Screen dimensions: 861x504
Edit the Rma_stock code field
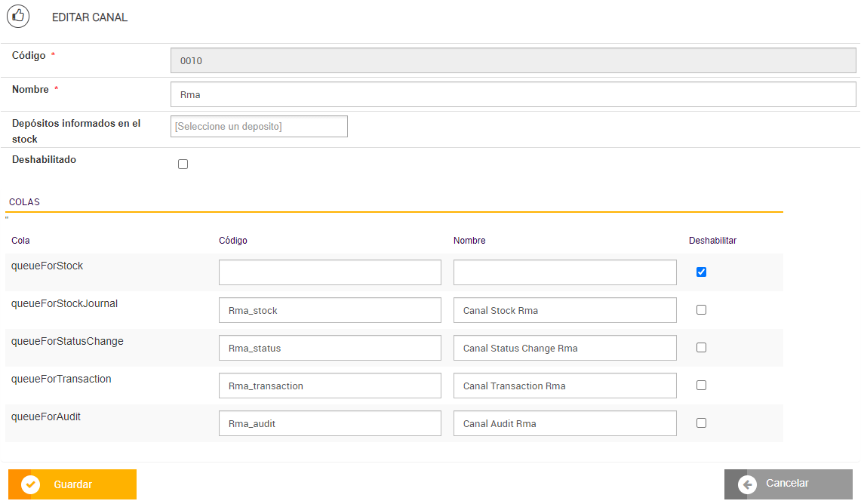click(x=330, y=310)
